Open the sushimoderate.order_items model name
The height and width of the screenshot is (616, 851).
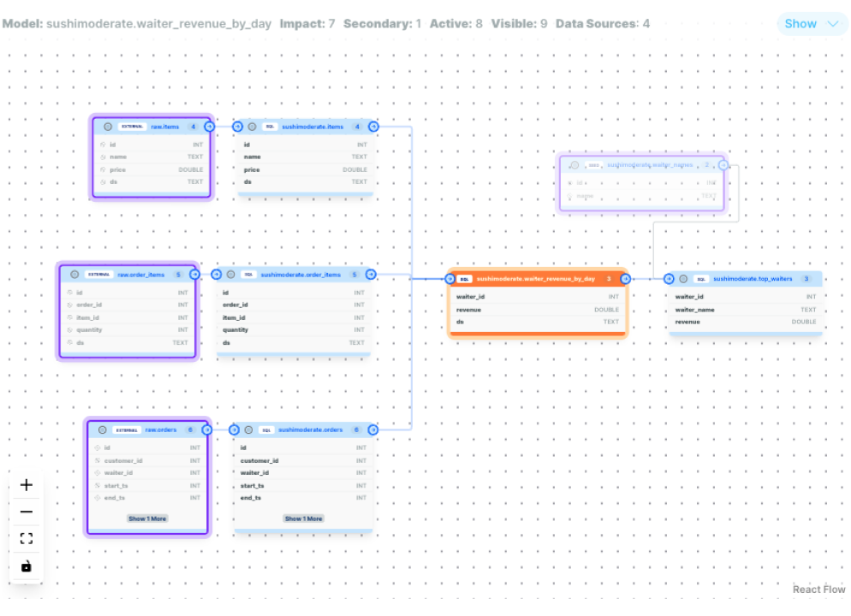click(x=301, y=275)
